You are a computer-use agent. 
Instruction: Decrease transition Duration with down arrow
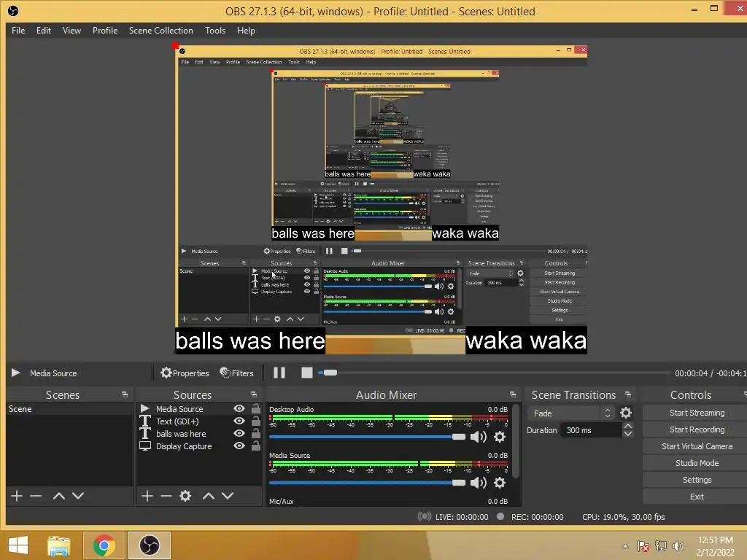click(x=628, y=434)
